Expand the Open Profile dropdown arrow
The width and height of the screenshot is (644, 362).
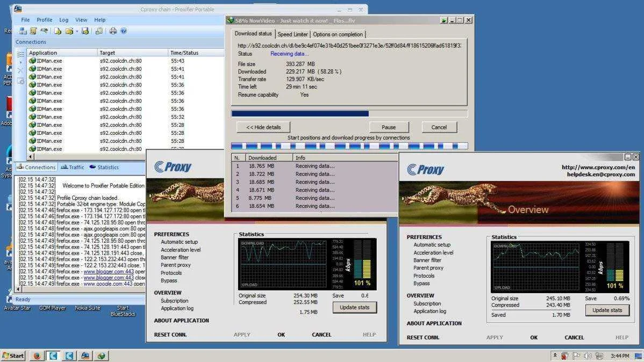(x=77, y=31)
